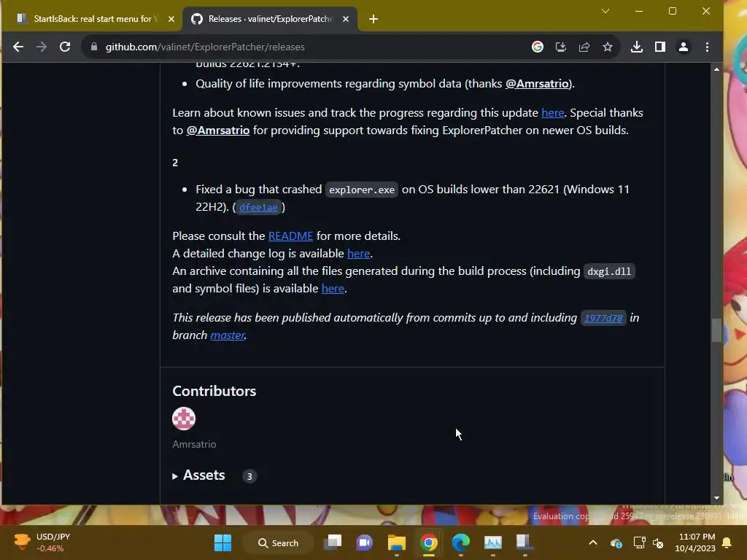Image resolution: width=747 pixels, height=560 pixels.
Task: Open the Windows Start menu
Action: coord(222,542)
